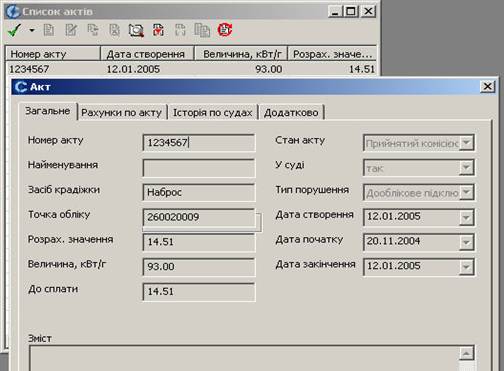Close the Акт dialog
Viewport: 504px width, 371px height.
pos(487,86)
